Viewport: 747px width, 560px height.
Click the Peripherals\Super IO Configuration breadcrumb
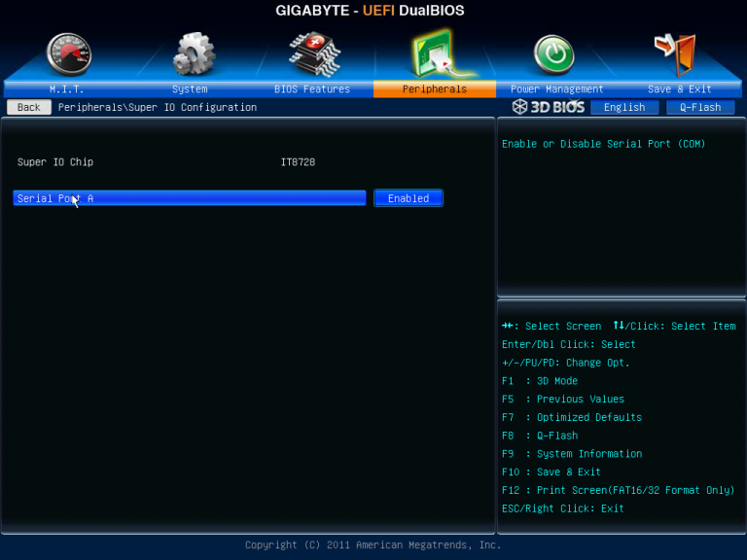point(158,107)
